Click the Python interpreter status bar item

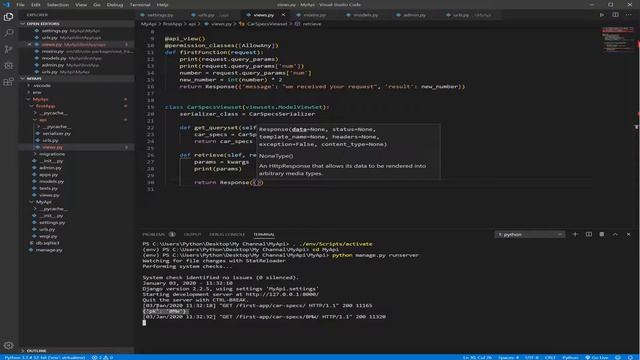pyautogui.click(x=44, y=357)
